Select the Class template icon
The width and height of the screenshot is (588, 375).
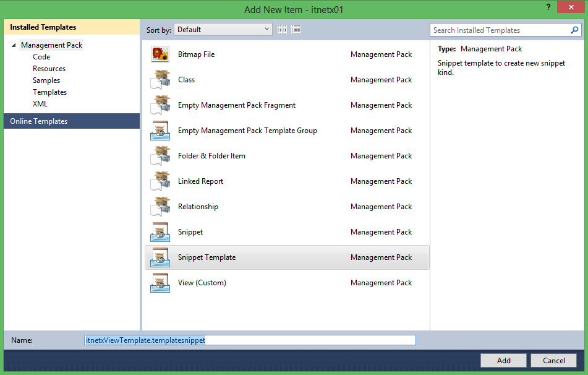(x=160, y=80)
